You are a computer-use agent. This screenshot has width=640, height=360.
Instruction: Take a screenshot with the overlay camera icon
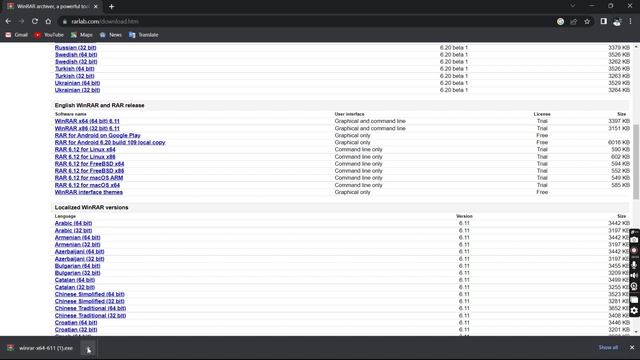634,240
